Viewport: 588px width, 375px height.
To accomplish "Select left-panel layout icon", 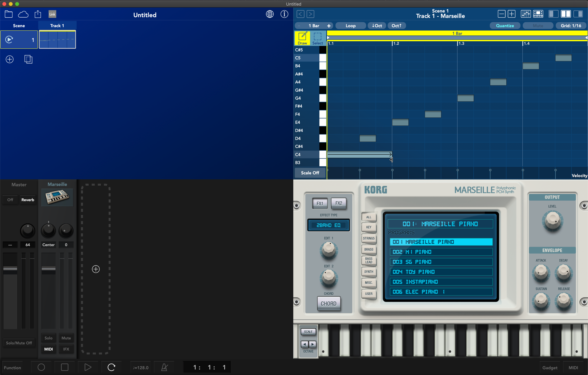I will tap(553, 14).
